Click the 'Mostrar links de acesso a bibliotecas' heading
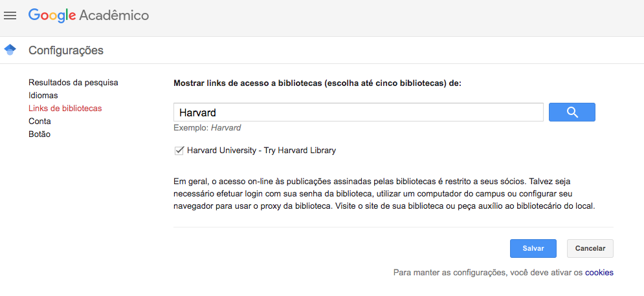 pyautogui.click(x=318, y=83)
